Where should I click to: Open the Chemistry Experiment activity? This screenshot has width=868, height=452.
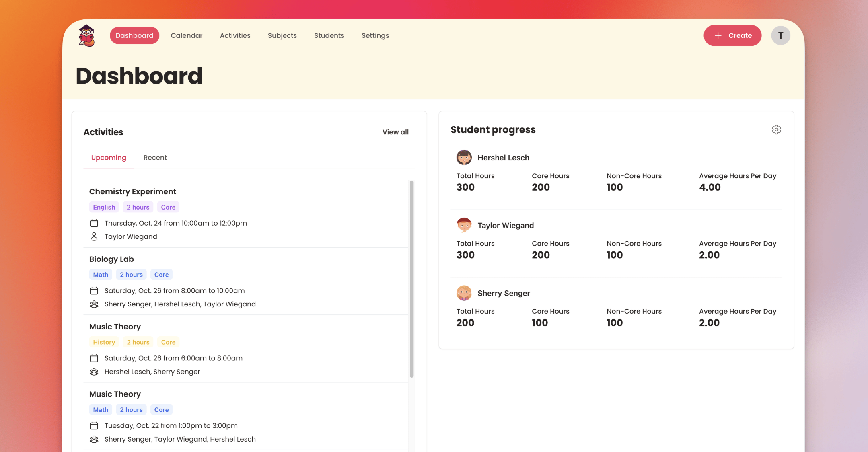[x=132, y=191]
